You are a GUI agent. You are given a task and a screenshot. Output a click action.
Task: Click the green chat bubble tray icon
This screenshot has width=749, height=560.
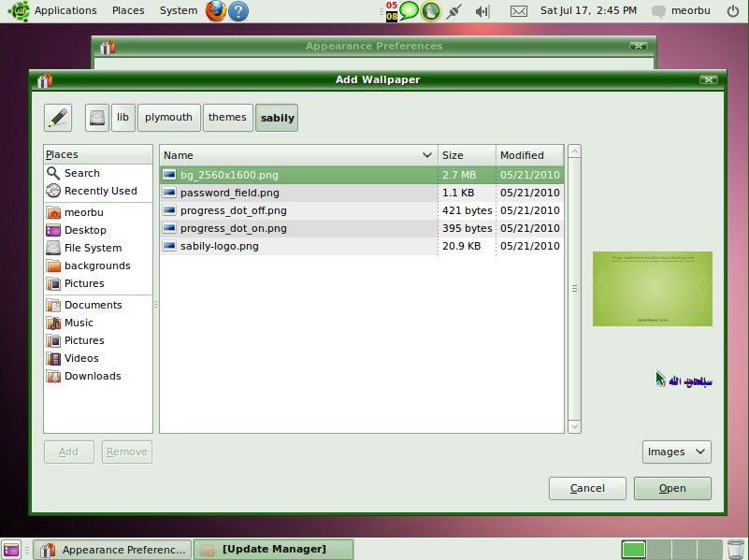409,10
